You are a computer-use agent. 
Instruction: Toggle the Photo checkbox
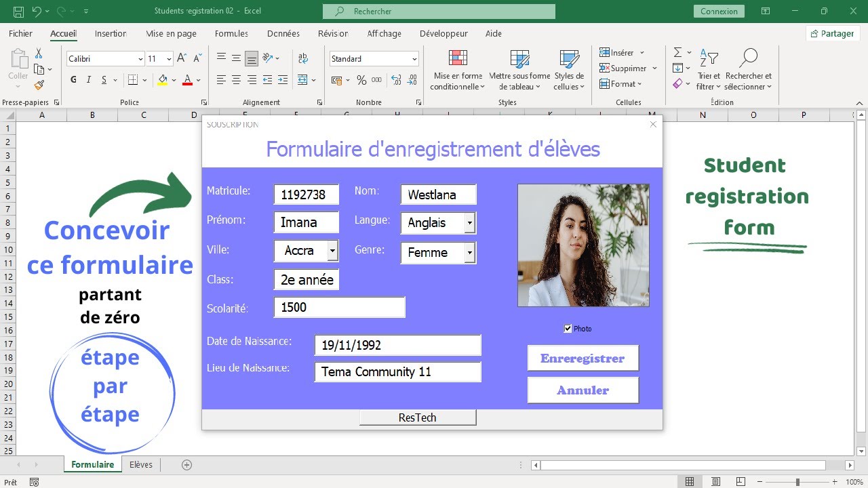pyautogui.click(x=568, y=329)
